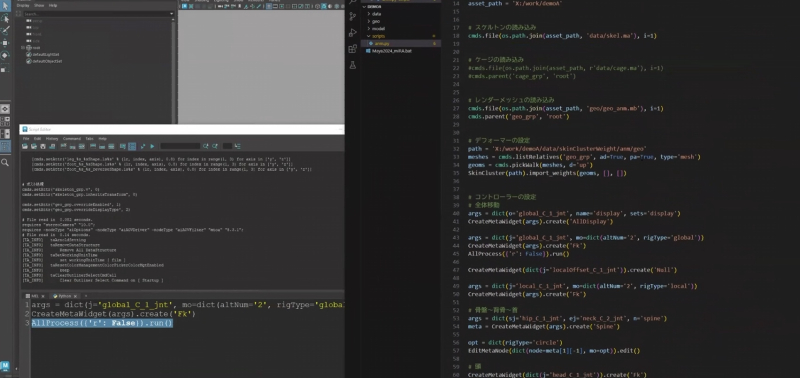Viewport: 800px width, 378px height.
Task: Open Script Editor Tabs menu
Action: [x=89, y=139]
